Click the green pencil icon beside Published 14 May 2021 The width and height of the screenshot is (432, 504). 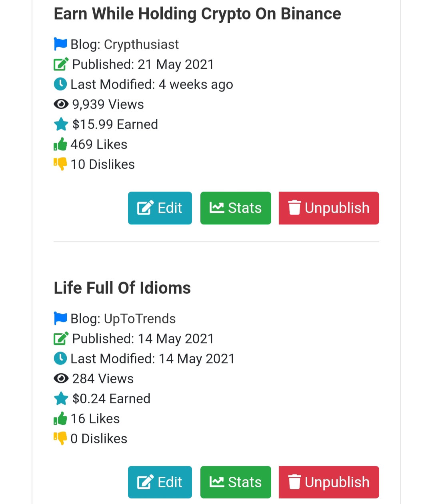tap(61, 338)
